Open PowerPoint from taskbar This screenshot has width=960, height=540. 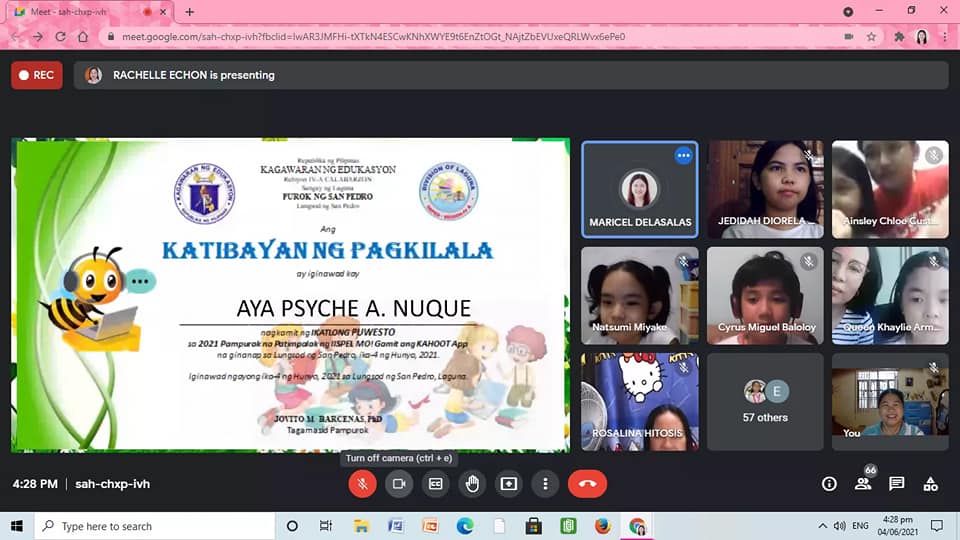(430, 526)
